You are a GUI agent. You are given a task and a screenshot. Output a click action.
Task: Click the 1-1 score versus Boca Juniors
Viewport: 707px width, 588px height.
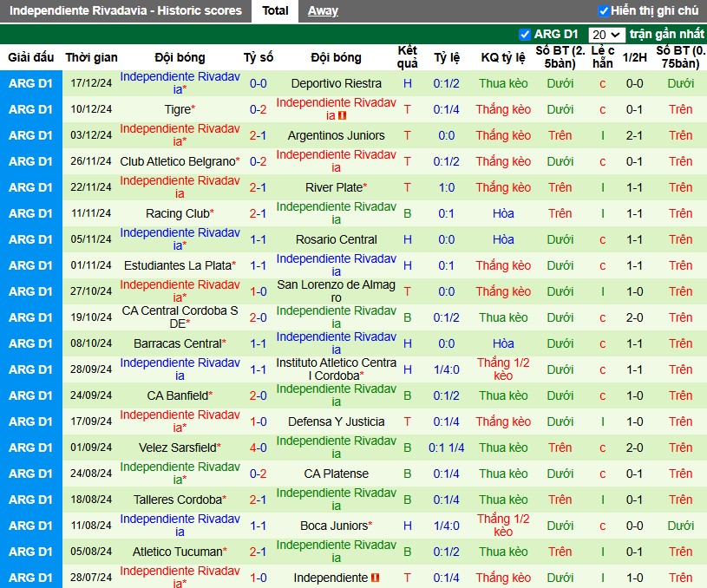[258, 526]
